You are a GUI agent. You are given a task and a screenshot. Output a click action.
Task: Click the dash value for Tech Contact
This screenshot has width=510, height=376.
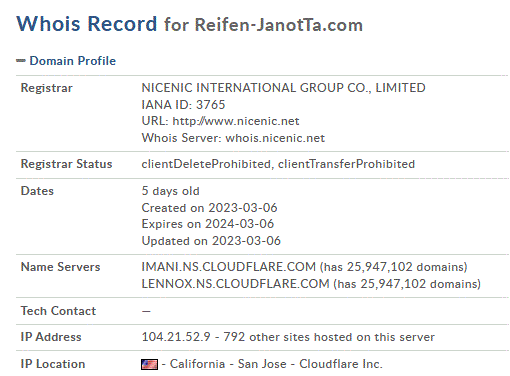(x=146, y=311)
